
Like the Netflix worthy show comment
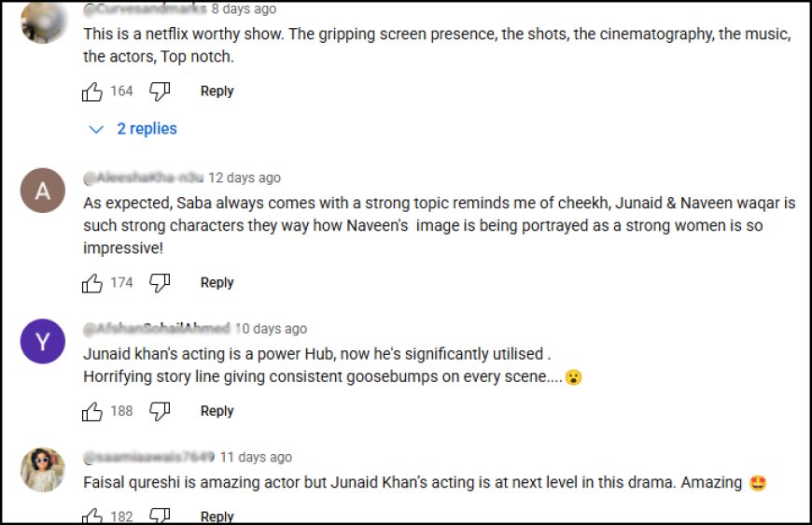click(x=92, y=92)
